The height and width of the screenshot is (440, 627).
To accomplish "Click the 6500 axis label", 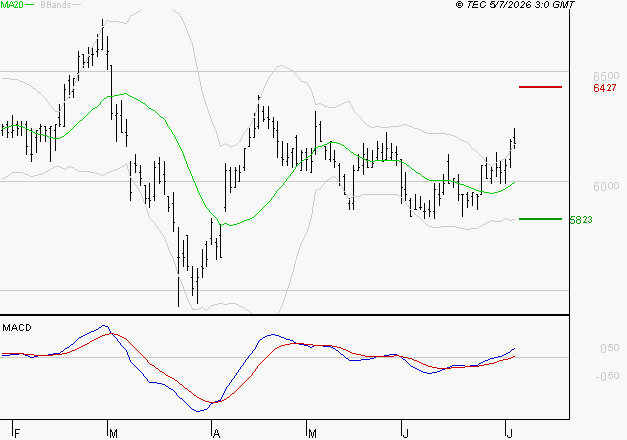I will click(606, 76).
